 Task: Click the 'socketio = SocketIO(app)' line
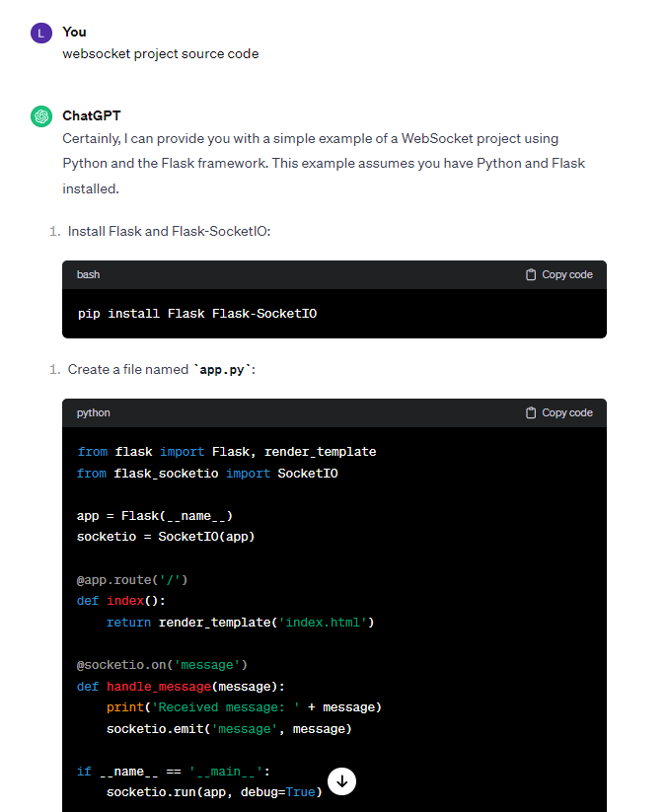pyautogui.click(x=166, y=537)
